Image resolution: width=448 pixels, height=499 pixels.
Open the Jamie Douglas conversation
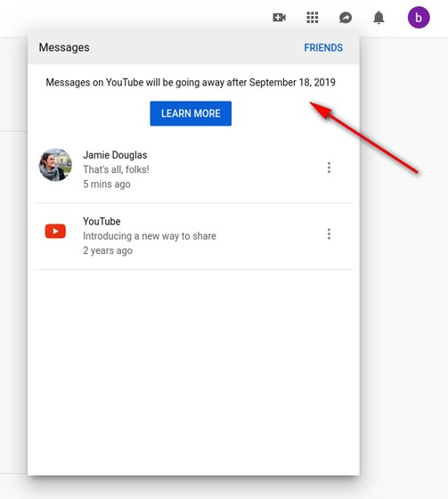tap(193, 169)
